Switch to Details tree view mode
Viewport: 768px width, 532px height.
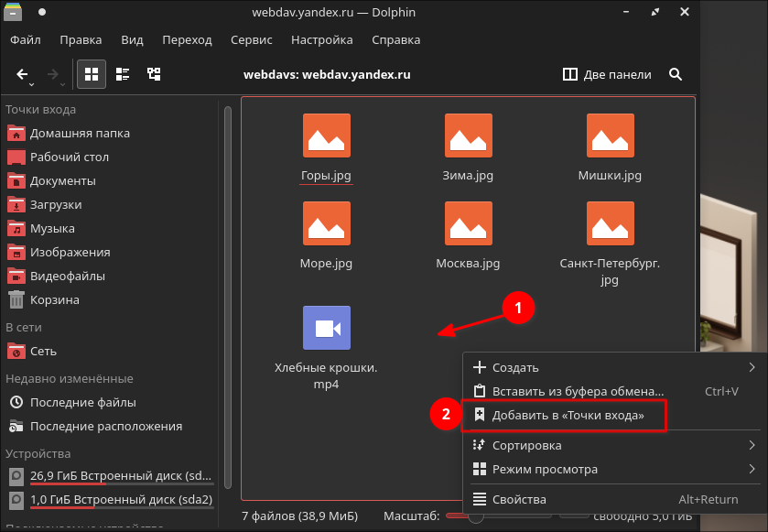coord(154,74)
